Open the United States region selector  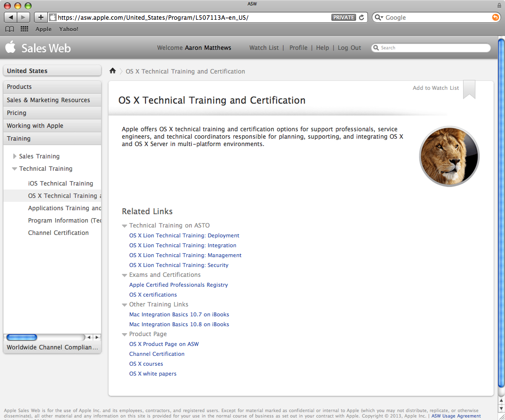click(x=52, y=71)
